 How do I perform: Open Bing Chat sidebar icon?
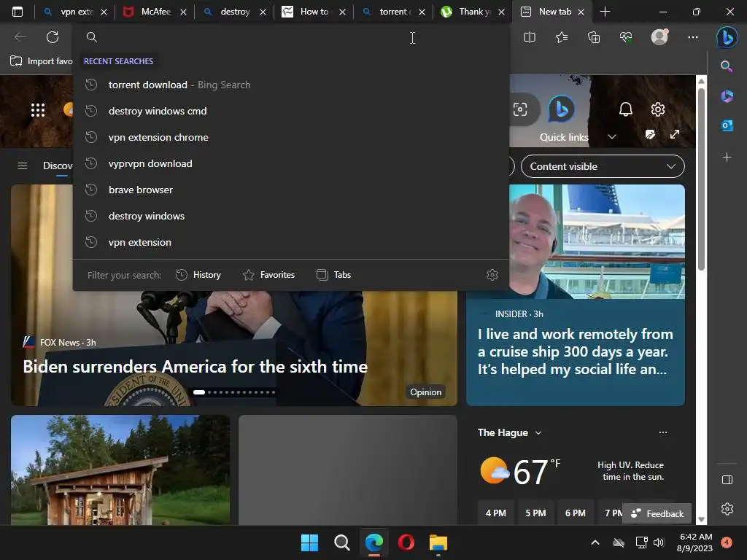(x=727, y=37)
